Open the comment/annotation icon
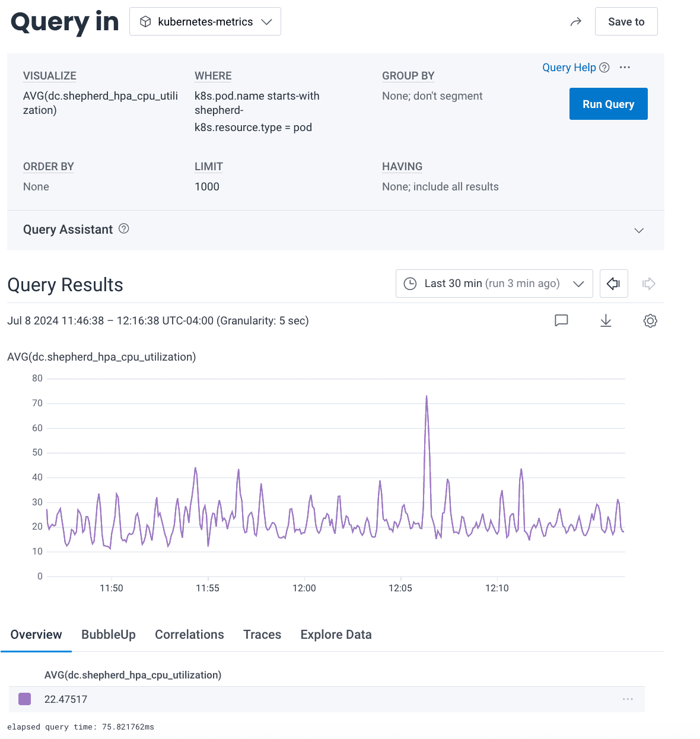Screen dimensions: 700x739 coord(561,321)
